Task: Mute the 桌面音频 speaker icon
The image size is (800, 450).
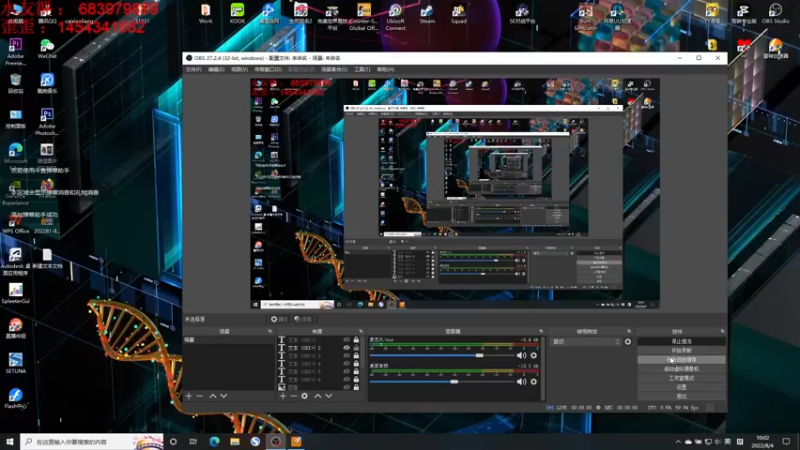Action: (x=521, y=382)
